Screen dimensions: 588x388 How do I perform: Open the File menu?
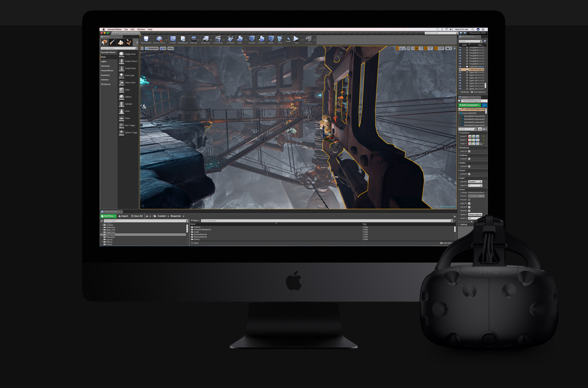[126, 29]
